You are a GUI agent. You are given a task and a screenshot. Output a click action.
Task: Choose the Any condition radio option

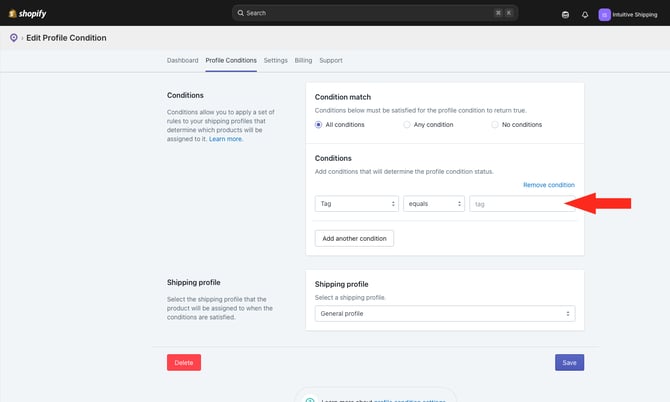pyautogui.click(x=406, y=125)
